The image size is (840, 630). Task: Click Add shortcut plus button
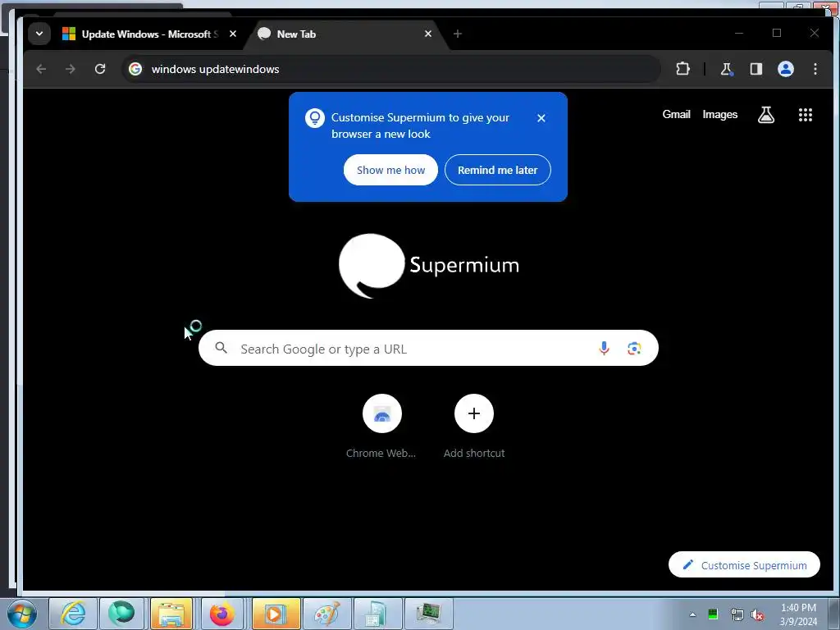pyautogui.click(x=474, y=413)
